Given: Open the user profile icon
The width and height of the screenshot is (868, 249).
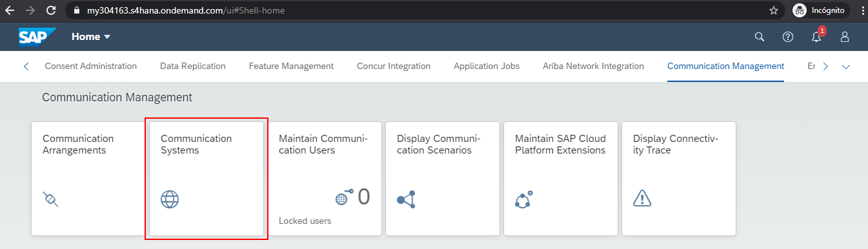Looking at the screenshot, I should click(x=845, y=37).
